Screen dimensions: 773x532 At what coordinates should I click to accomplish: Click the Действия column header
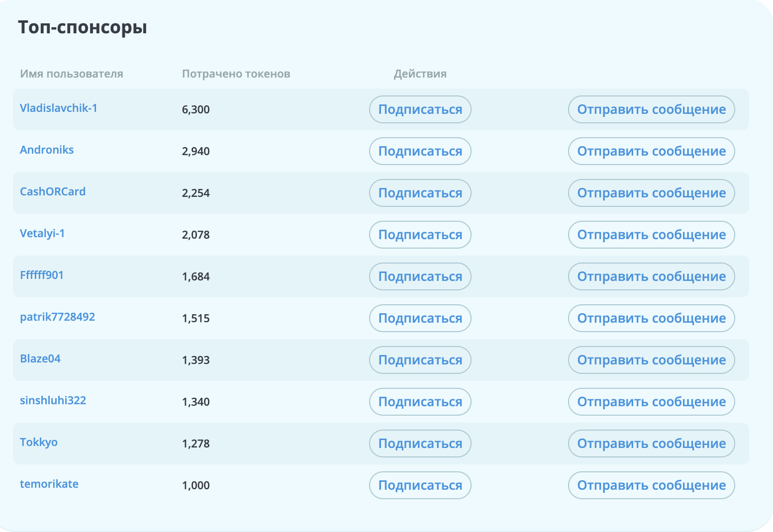click(420, 74)
